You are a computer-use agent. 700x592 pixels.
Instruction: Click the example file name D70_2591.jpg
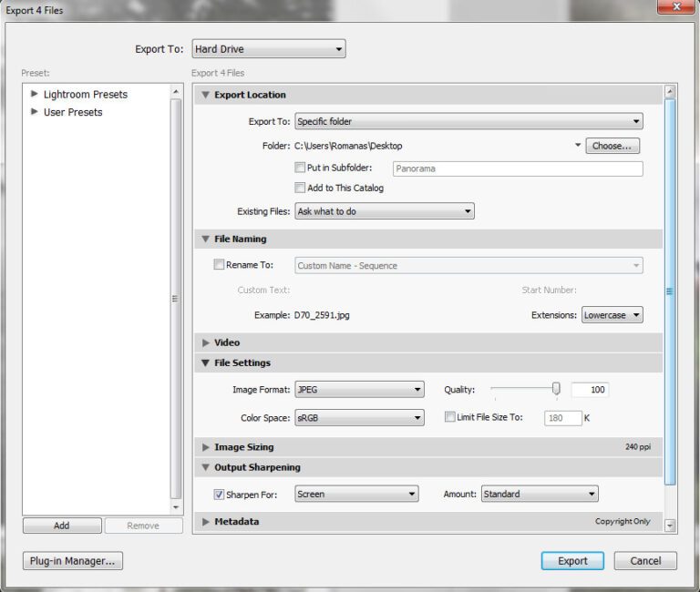[322, 315]
